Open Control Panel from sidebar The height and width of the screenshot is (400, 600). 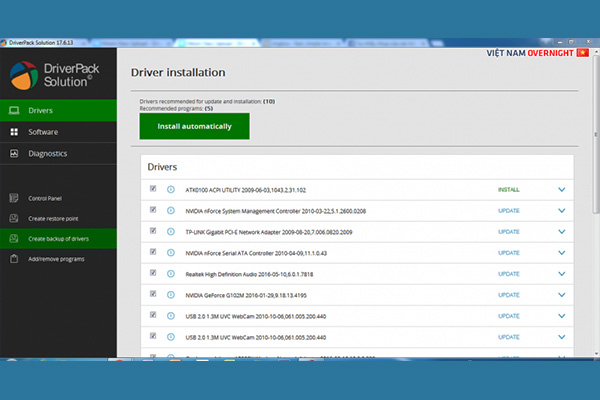tap(58, 198)
